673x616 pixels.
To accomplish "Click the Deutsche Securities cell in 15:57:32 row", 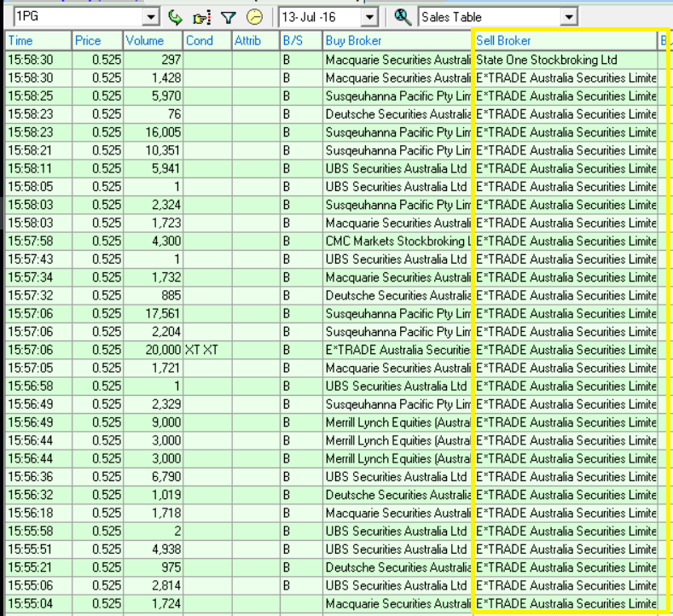I will [397, 296].
